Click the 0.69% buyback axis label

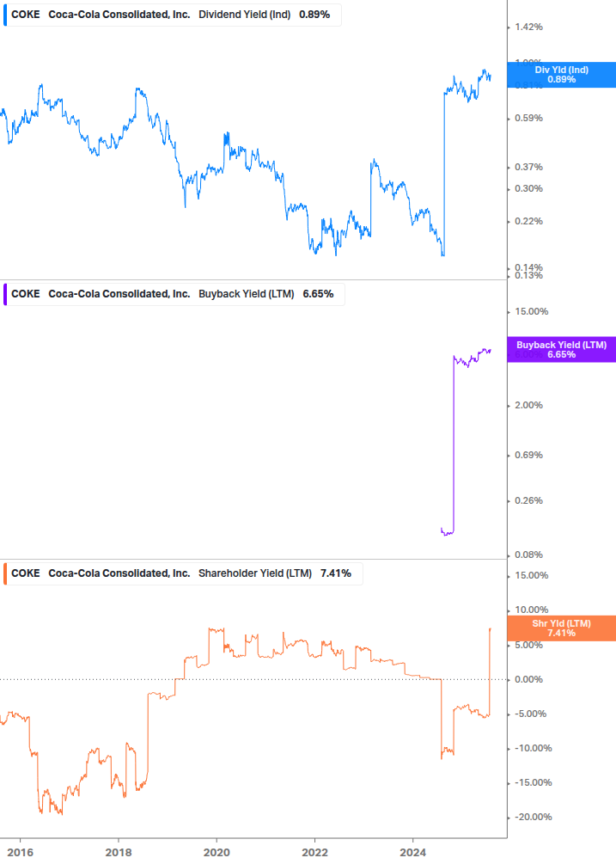click(x=528, y=455)
